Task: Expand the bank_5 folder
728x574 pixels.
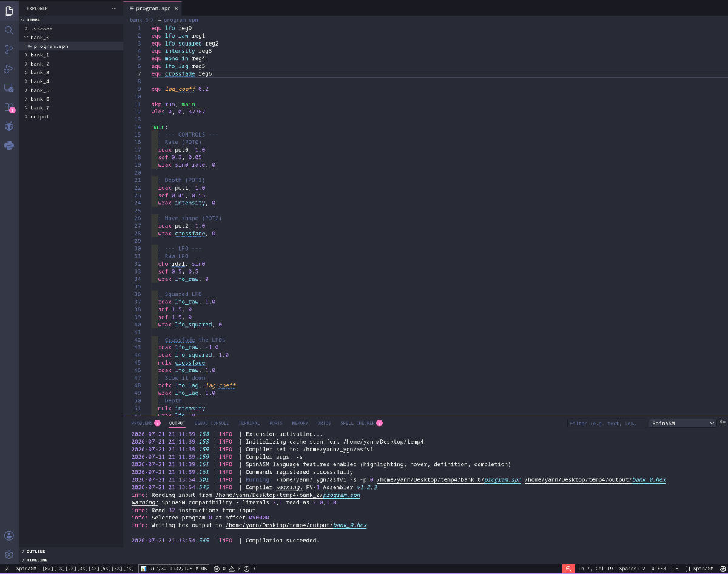Action: click(x=72, y=90)
